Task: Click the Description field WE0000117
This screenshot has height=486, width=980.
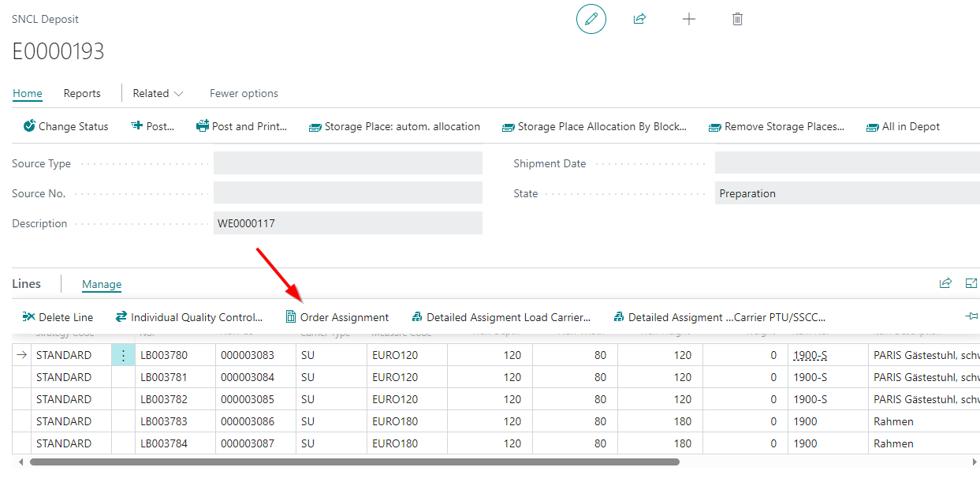Action: pos(347,223)
